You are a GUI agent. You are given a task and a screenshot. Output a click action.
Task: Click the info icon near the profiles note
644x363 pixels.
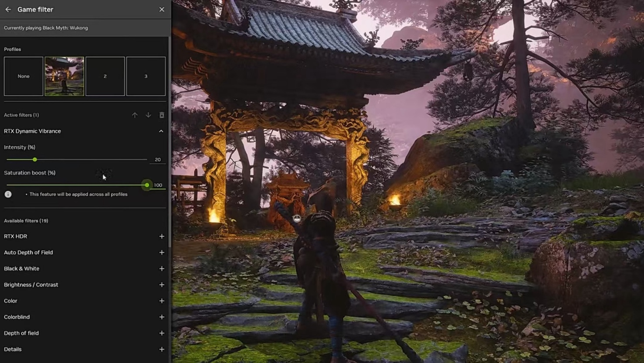point(8,194)
